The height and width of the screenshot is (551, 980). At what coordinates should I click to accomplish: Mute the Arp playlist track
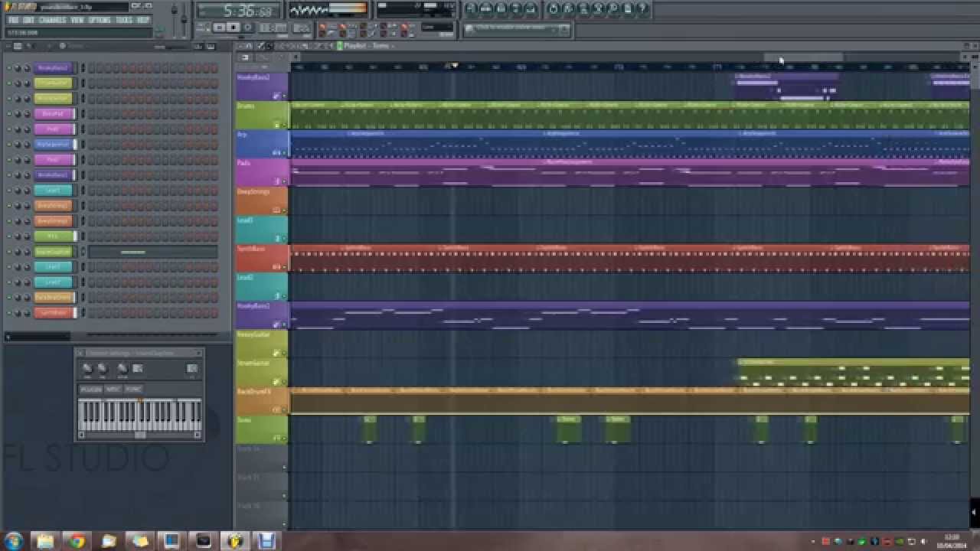(x=285, y=153)
